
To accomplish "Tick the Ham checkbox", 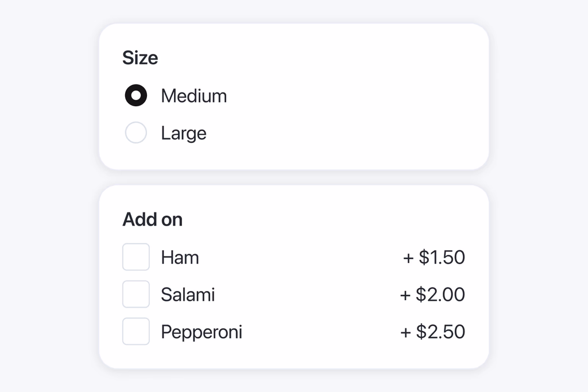I will 136,257.
